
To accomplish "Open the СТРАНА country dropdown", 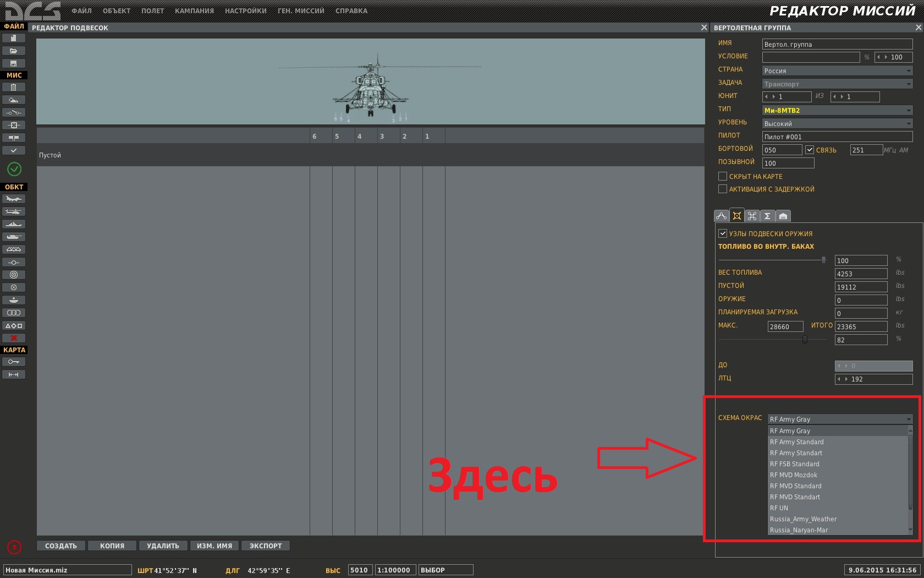I will (837, 70).
